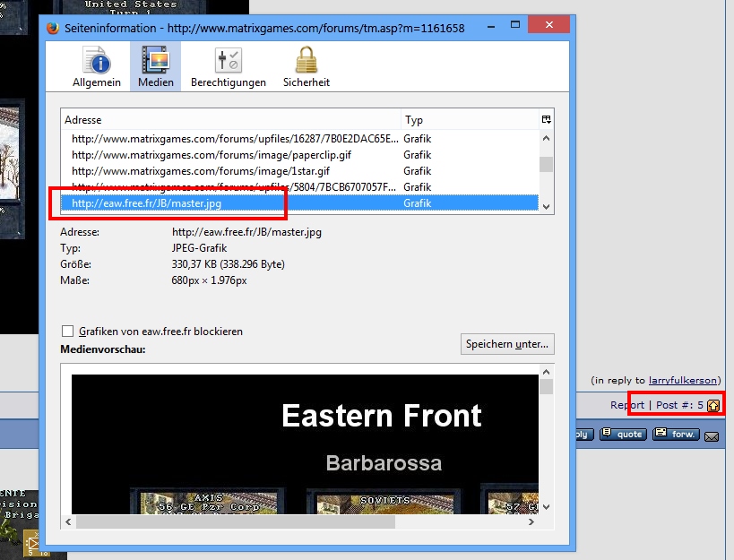The height and width of the screenshot is (560, 734).
Task: Click the Firefox icon in title bar
Action: tap(53, 28)
